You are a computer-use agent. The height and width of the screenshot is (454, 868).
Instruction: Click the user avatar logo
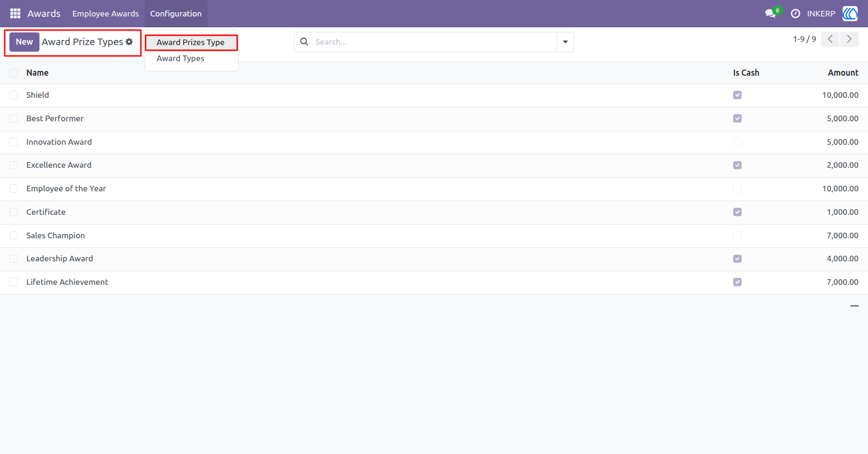pos(850,14)
